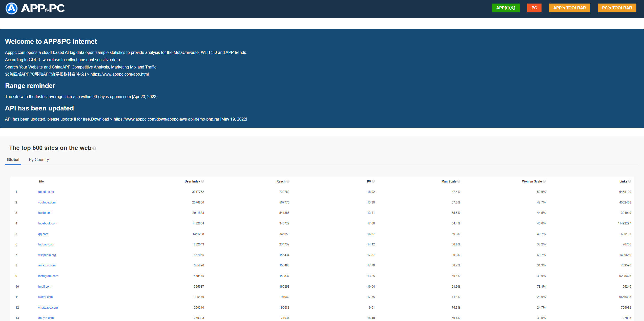Select taobao.com Woman Scale value 33.2%
The image size is (644, 321).
[541, 244]
